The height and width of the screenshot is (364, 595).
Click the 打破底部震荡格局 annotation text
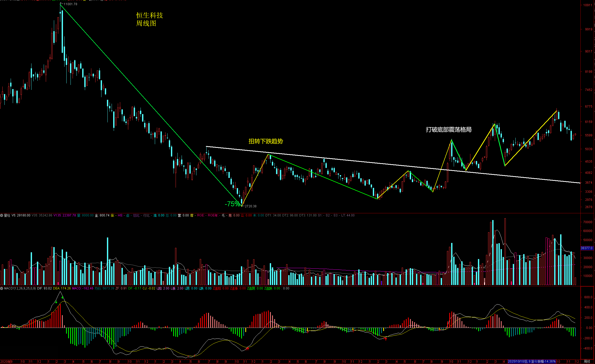[x=448, y=129]
